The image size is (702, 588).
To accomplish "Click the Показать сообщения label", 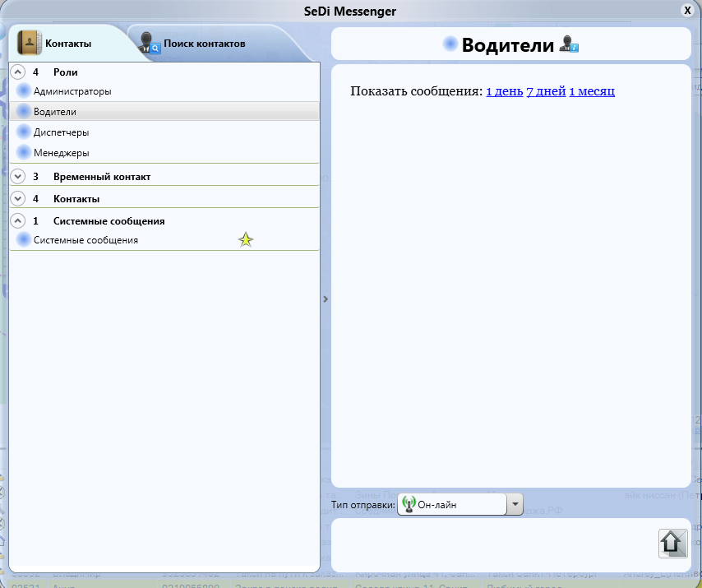I will click(417, 91).
